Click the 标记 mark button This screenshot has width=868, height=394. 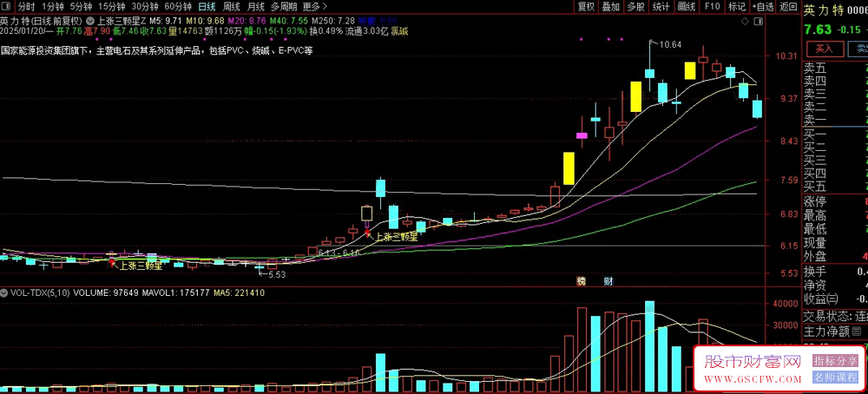(737, 7)
